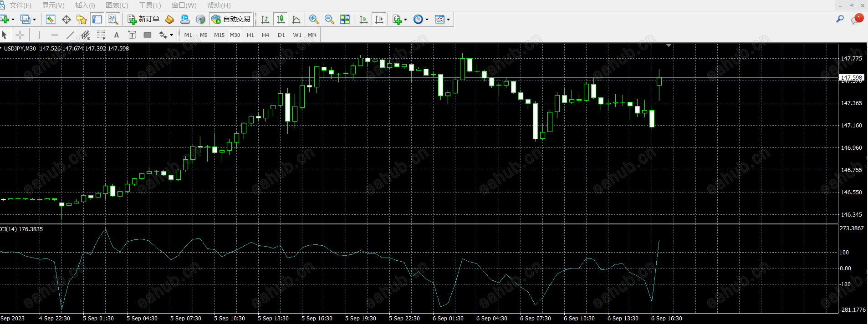Toggle the Navigator star-folder icon
The image size is (868, 324).
point(82,19)
